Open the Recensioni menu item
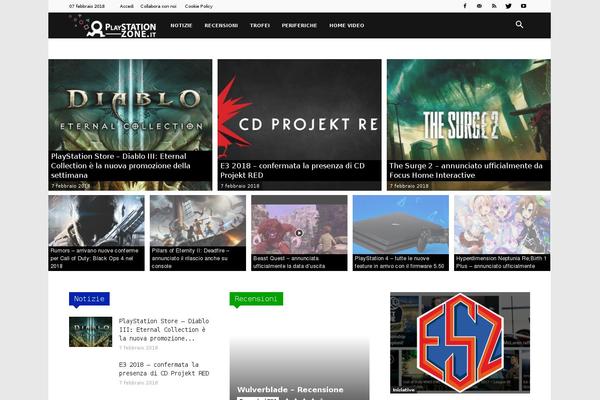Screen dimensions: 600x400 (221, 25)
